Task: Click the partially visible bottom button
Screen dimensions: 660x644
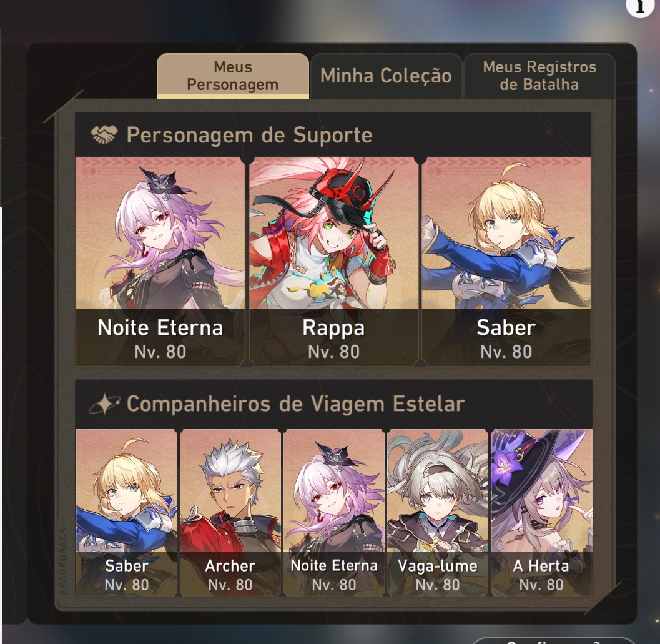Action: tap(553, 640)
